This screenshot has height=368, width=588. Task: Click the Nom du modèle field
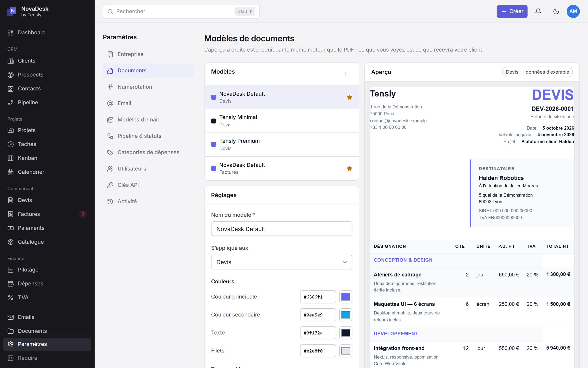pyautogui.click(x=282, y=229)
